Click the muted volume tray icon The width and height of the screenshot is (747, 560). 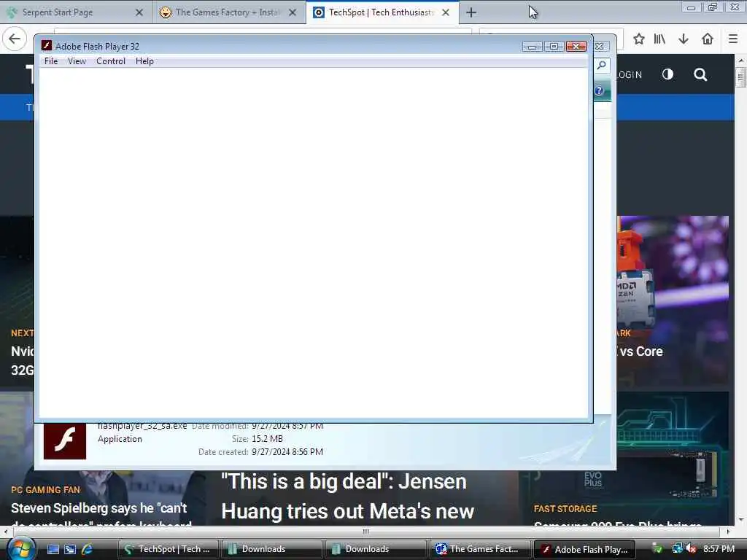[691, 549]
